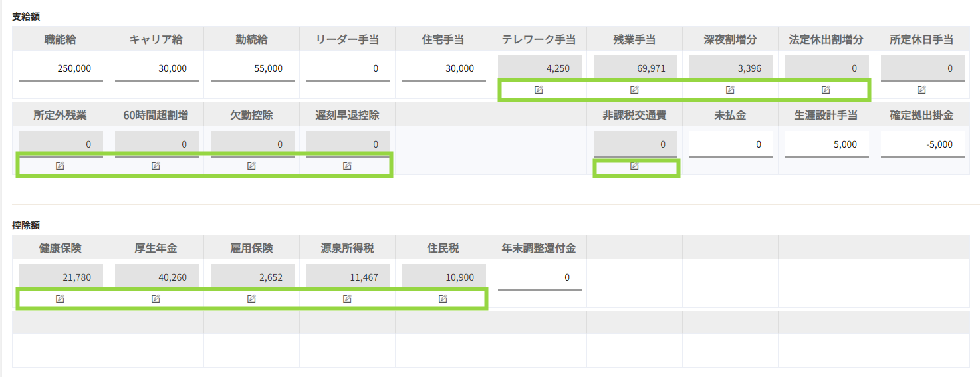980x377 pixels.
Task: Select the キャリア給 input field
Action: click(x=156, y=68)
